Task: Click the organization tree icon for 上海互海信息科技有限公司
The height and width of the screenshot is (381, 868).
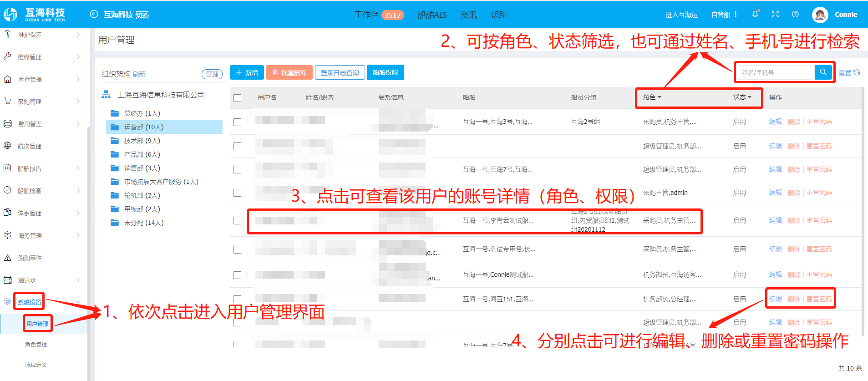Action: (x=106, y=95)
